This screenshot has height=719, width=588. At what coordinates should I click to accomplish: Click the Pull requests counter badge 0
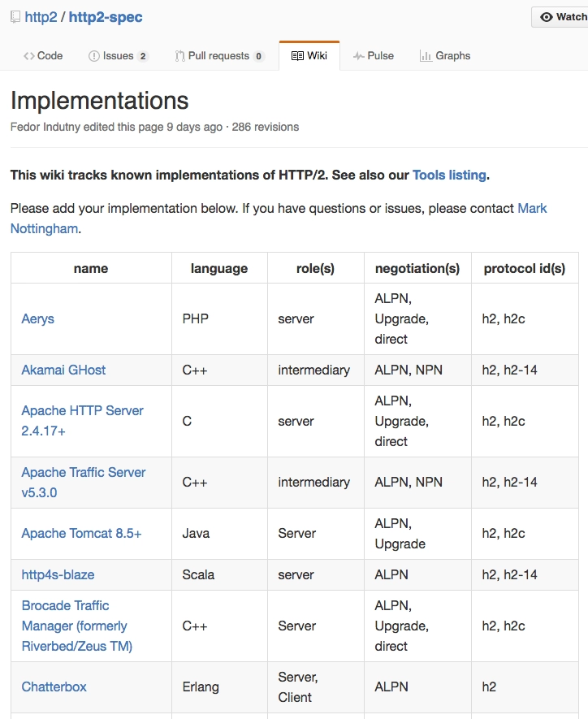point(258,56)
